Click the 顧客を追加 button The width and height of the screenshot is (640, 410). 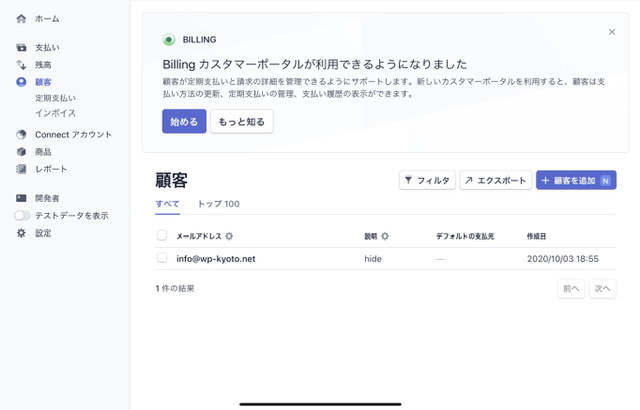(x=575, y=181)
